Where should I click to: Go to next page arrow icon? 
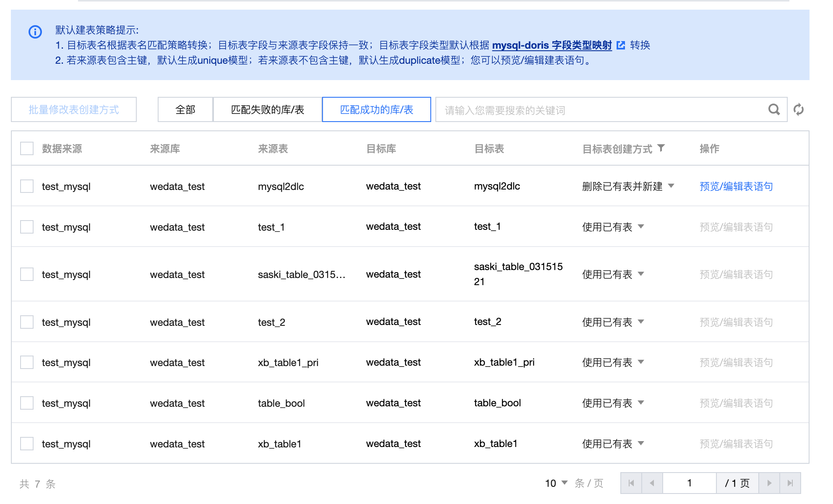(x=769, y=483)
